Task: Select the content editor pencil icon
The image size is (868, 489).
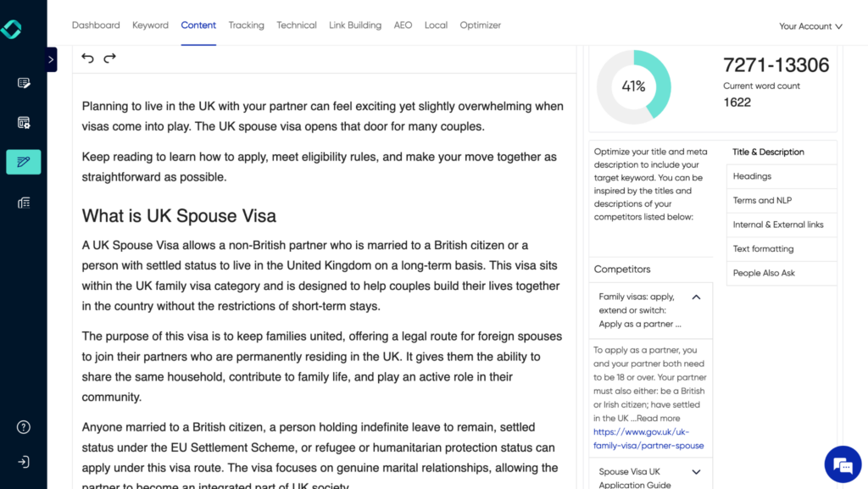Action: pos(23,162)
